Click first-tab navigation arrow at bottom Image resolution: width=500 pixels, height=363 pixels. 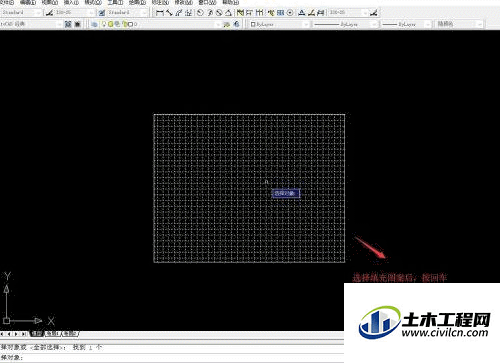click(3, 334)
